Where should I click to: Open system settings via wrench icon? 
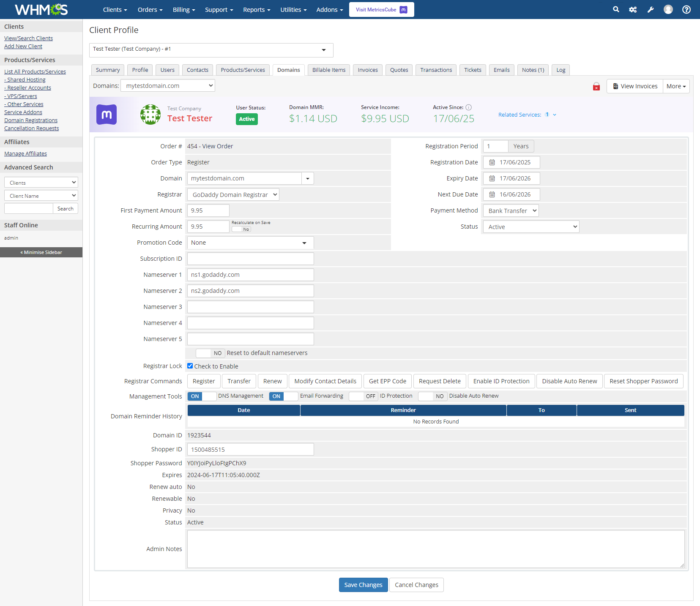(651, 9)
